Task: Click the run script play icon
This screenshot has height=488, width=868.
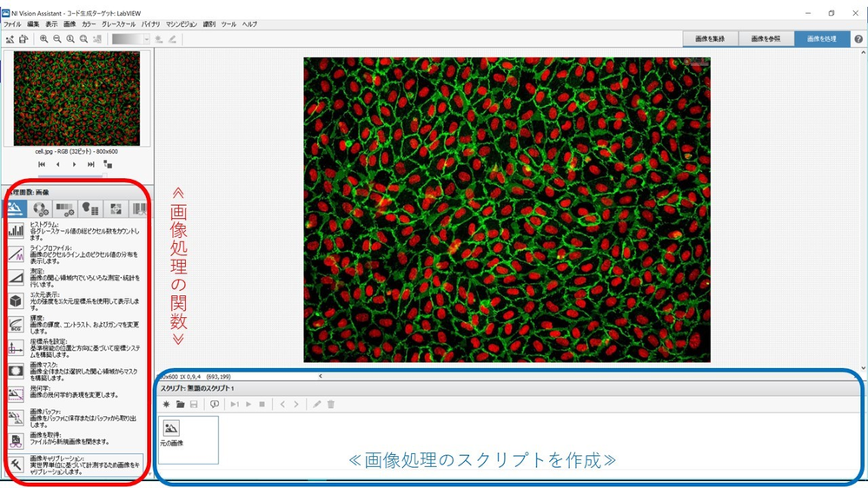Action: (248, 405)
